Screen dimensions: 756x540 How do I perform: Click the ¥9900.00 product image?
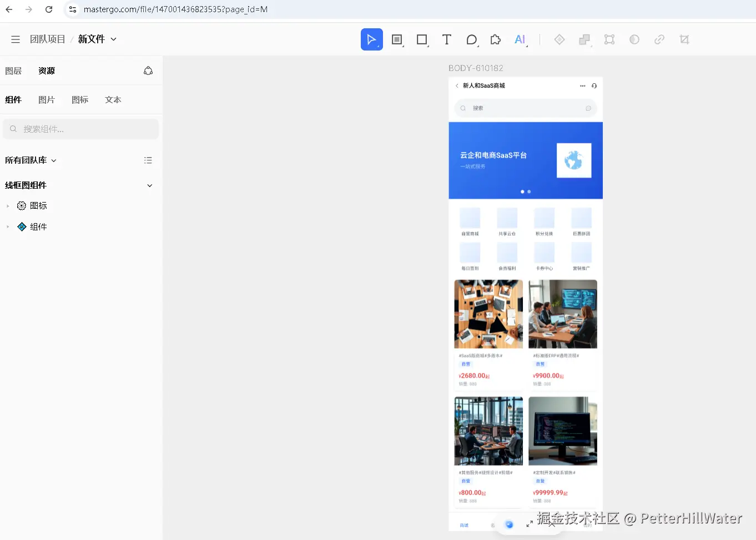coord(563,314)
